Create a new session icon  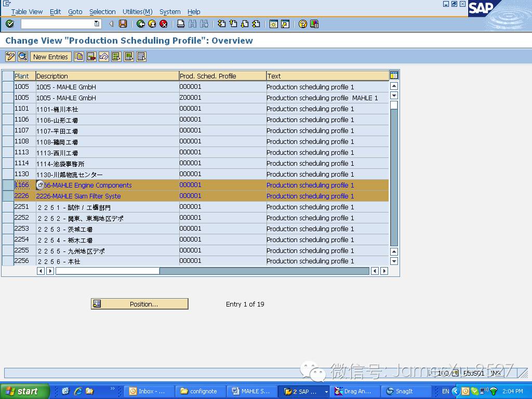coord(273,24)
